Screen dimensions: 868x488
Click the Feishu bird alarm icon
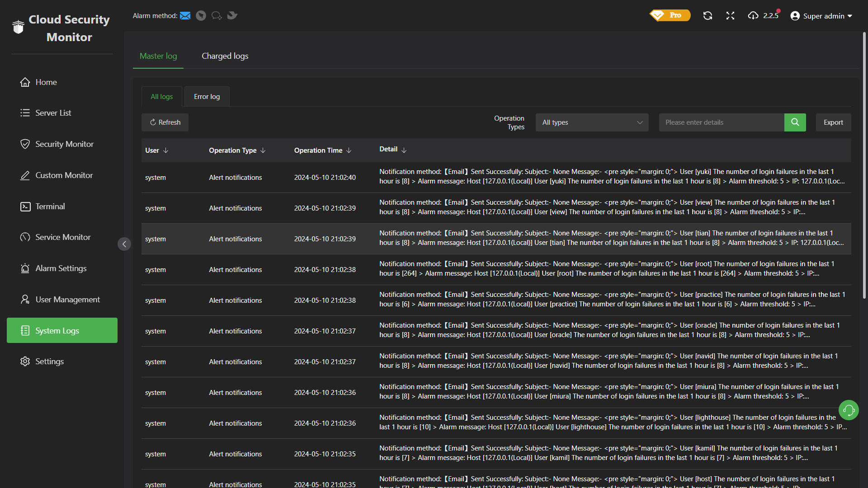click(x=232, y=16)
